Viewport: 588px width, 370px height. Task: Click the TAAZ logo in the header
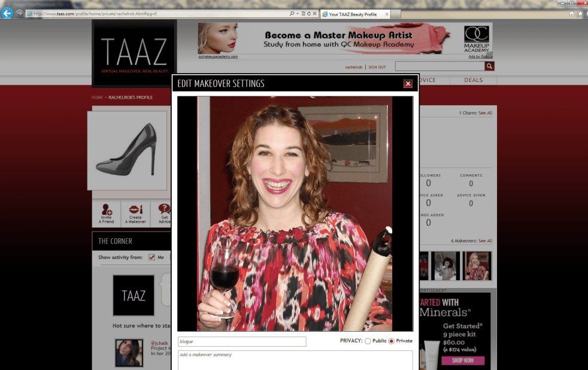point(134,53)
